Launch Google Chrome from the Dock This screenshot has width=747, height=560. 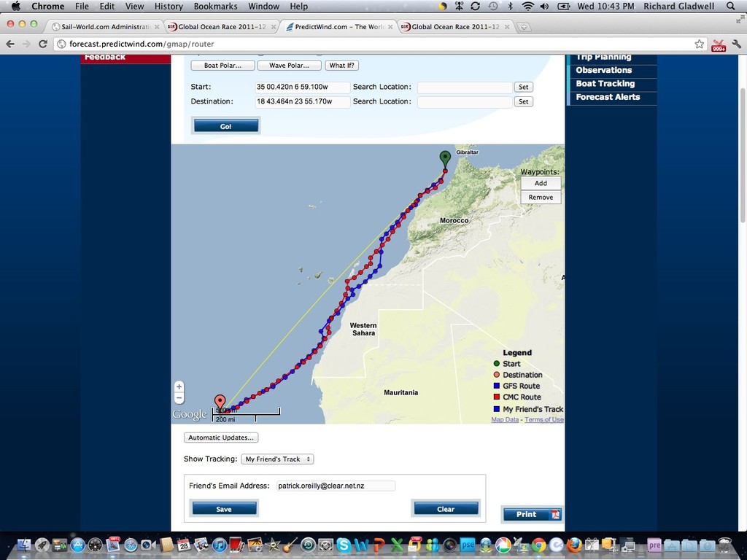(x=539, y=544)
